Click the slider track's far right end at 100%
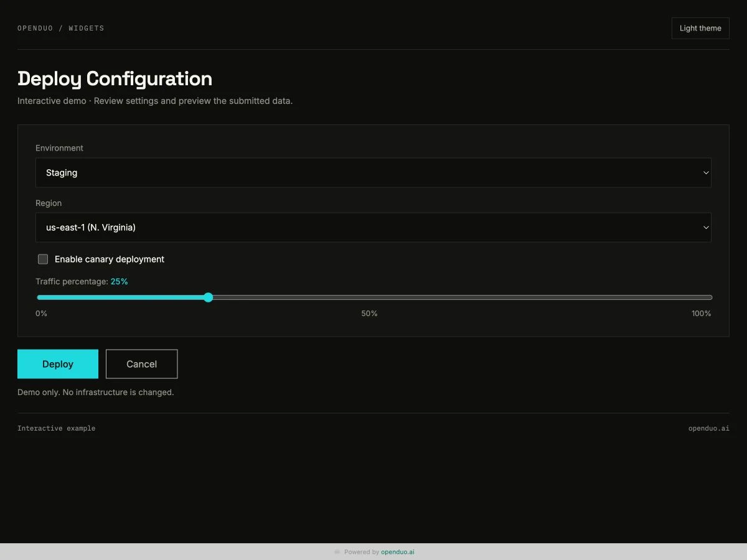 coord(711,297)
